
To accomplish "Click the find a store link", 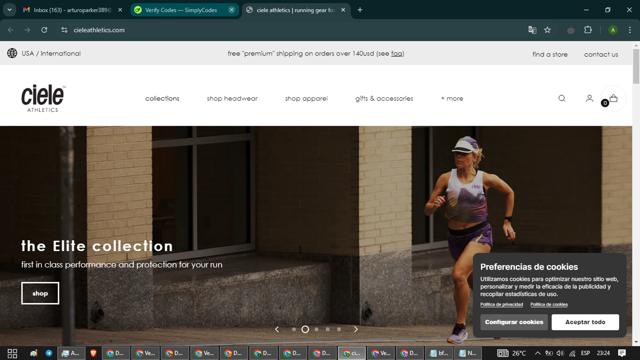I will [x=550, y=54].
